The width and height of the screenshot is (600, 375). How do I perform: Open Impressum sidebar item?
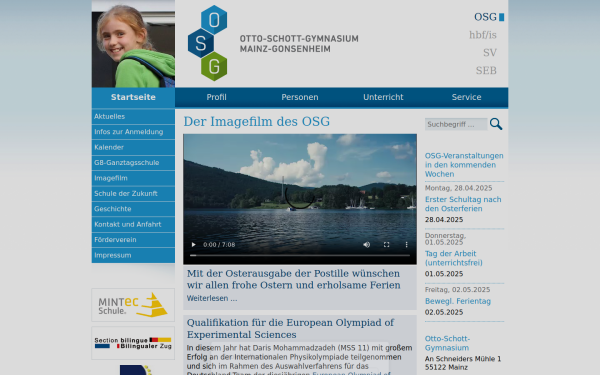pyautogui.click(x=133, y=255)
